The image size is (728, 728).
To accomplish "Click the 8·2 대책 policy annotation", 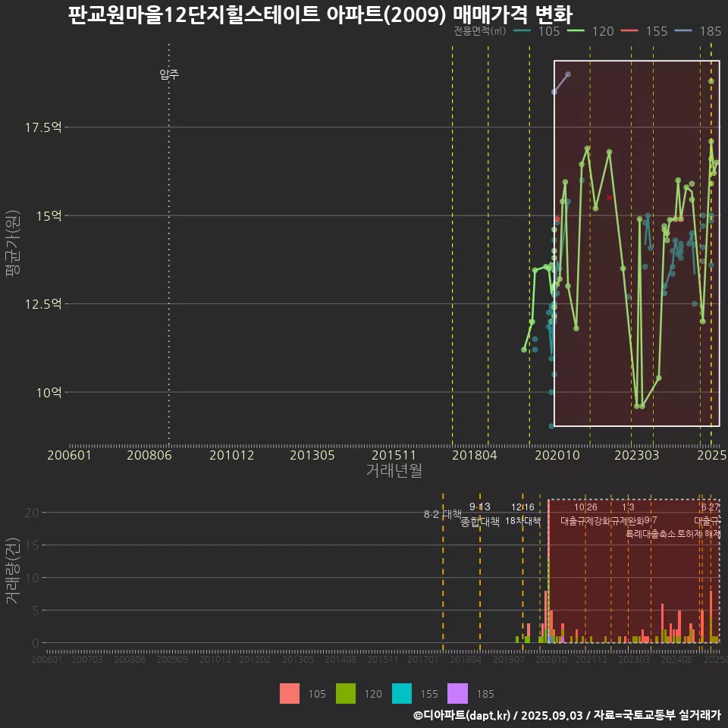I will point(442,514).
